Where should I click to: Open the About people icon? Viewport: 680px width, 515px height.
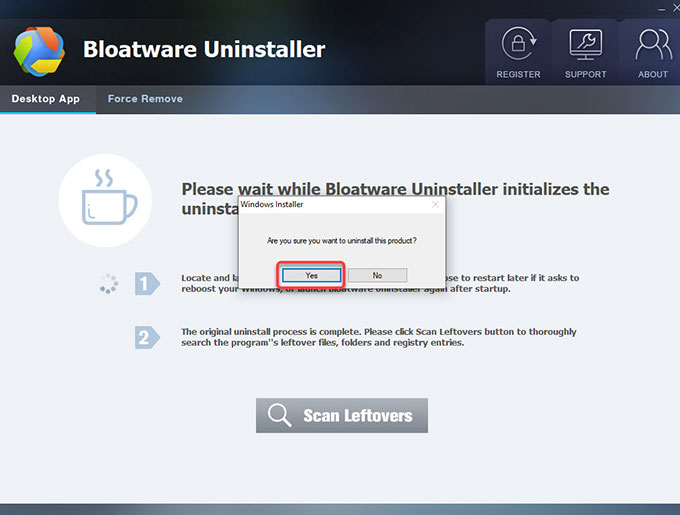click(653, 45)
